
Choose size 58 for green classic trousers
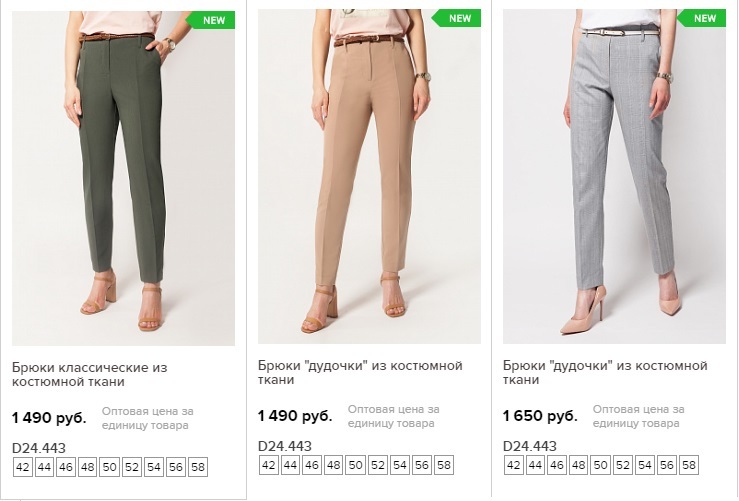197,467
